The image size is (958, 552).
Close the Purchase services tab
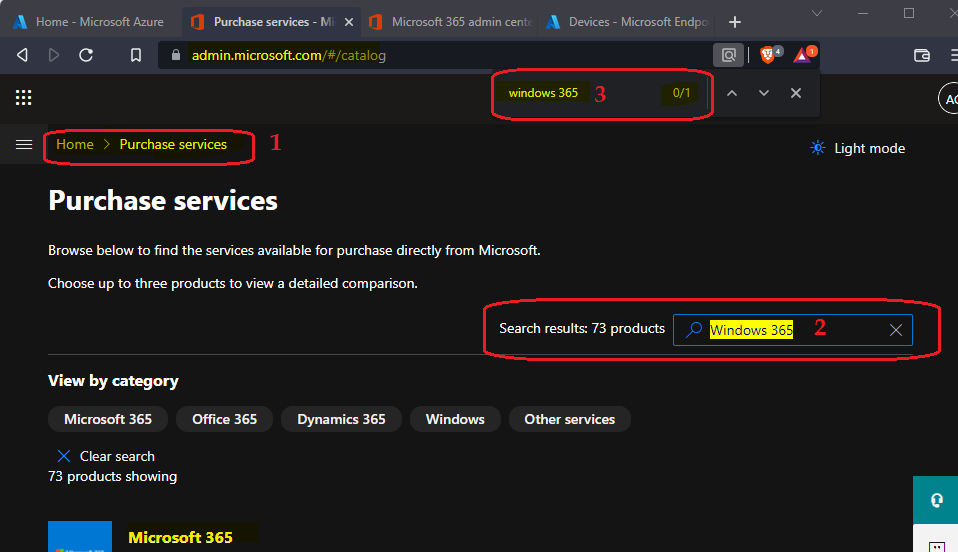pos(349,22)
